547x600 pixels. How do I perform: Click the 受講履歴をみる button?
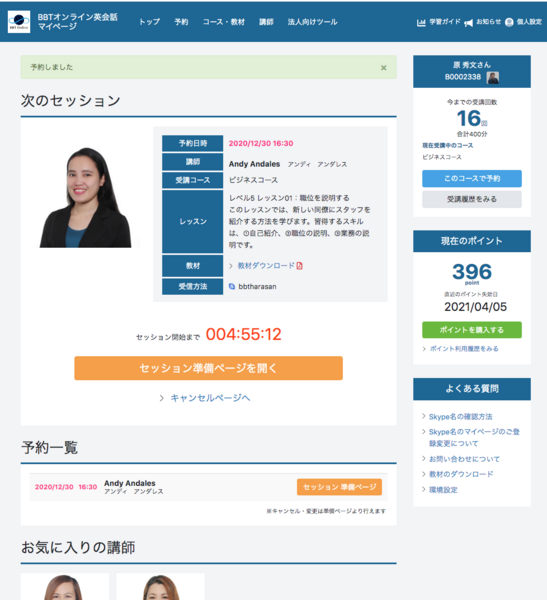(x=472, y=199)
